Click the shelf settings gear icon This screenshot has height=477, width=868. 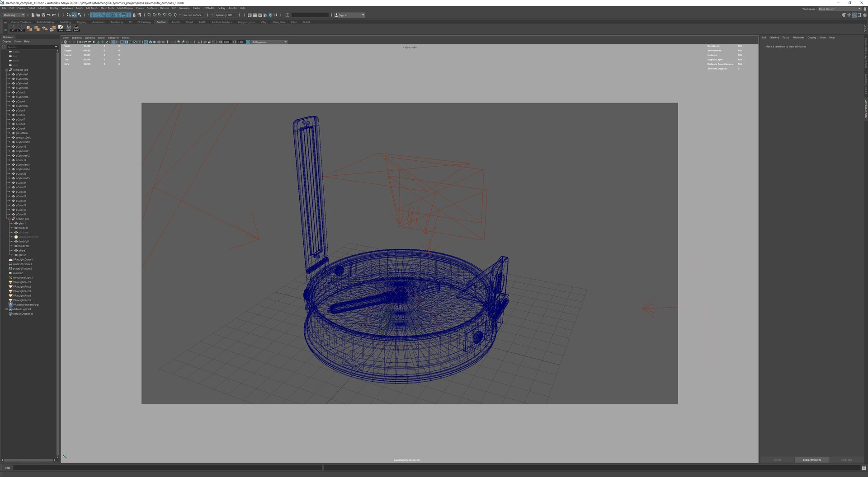(5, 30)
